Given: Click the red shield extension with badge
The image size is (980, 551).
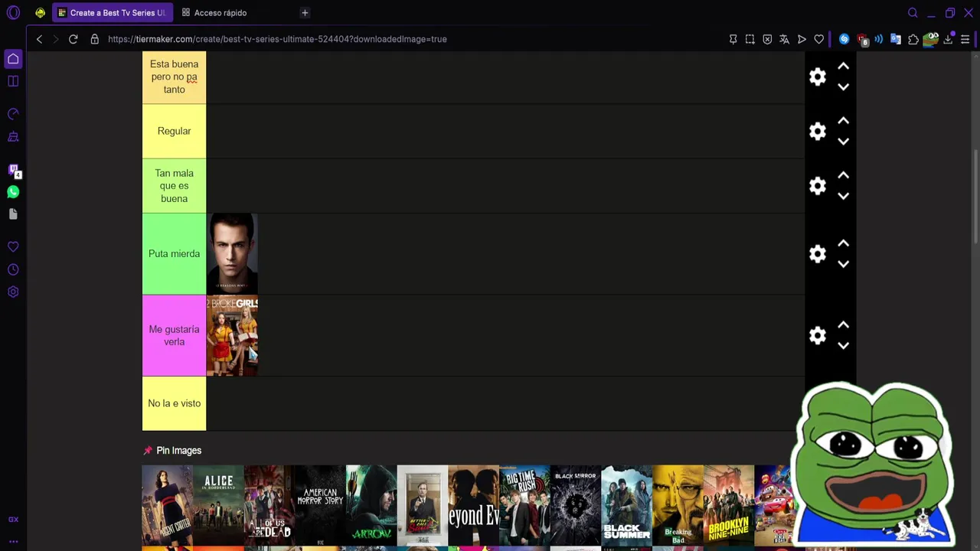Looking at the screenshot, I should point(862,40).
